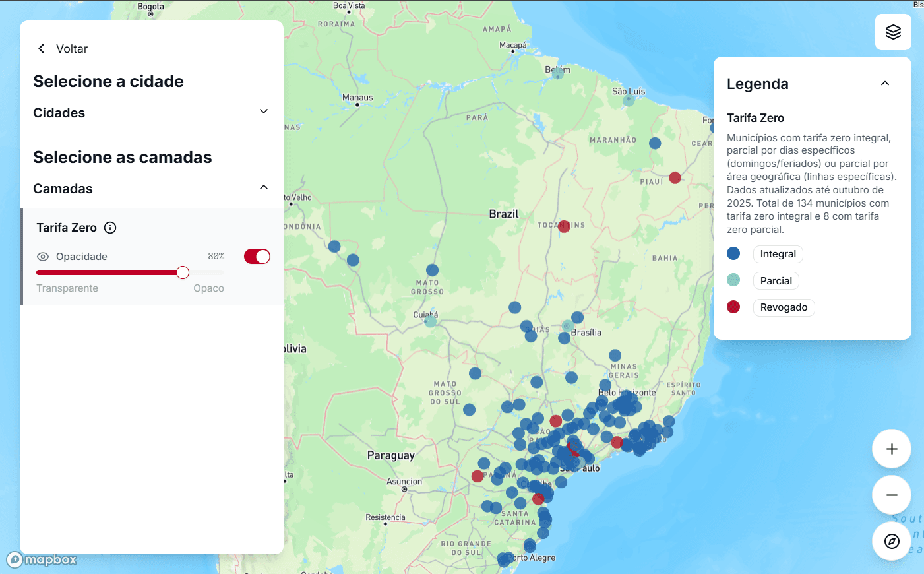This screenshot has height=574, width=924.
Task: Click the Tarifa Zero info icon
Action: point(110,228)
